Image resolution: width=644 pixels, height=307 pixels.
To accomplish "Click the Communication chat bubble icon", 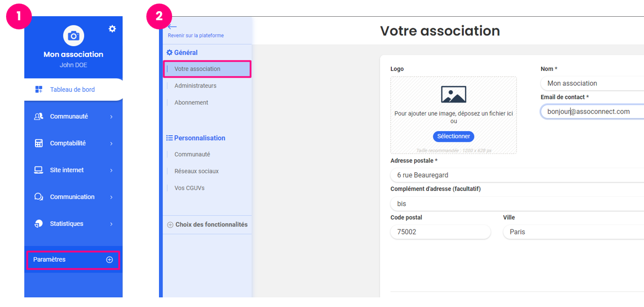I will (x=38, y=197).
